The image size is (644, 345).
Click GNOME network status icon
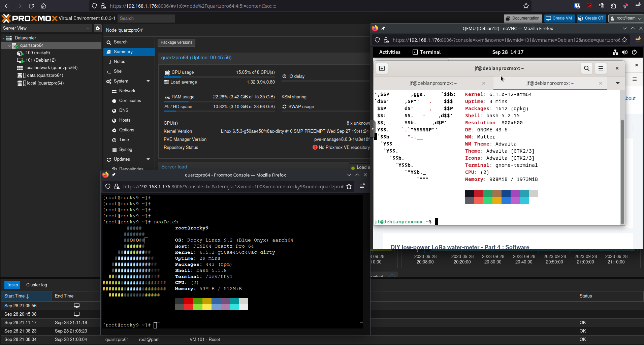point(615,52)
